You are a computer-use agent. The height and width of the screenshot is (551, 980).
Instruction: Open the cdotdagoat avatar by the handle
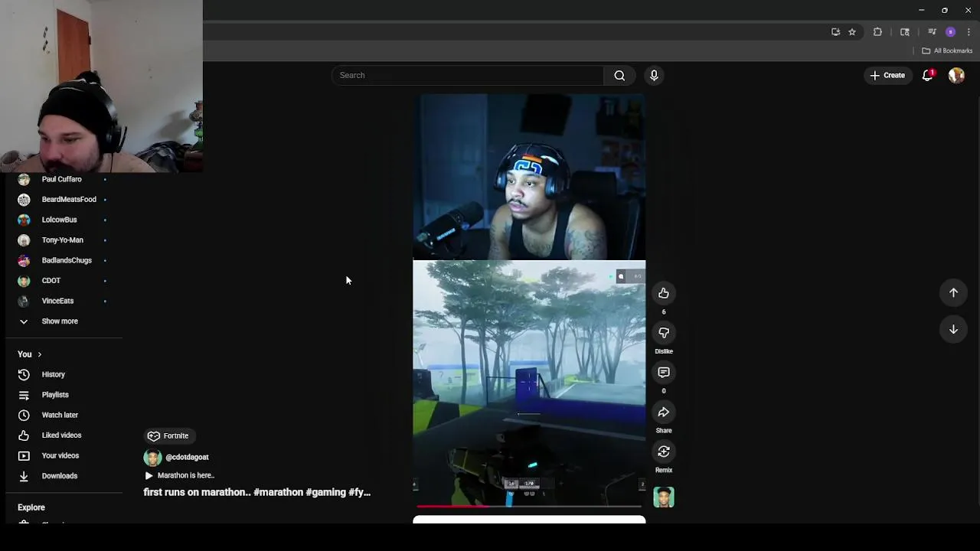pyautogui.click(x=152, y=458)
